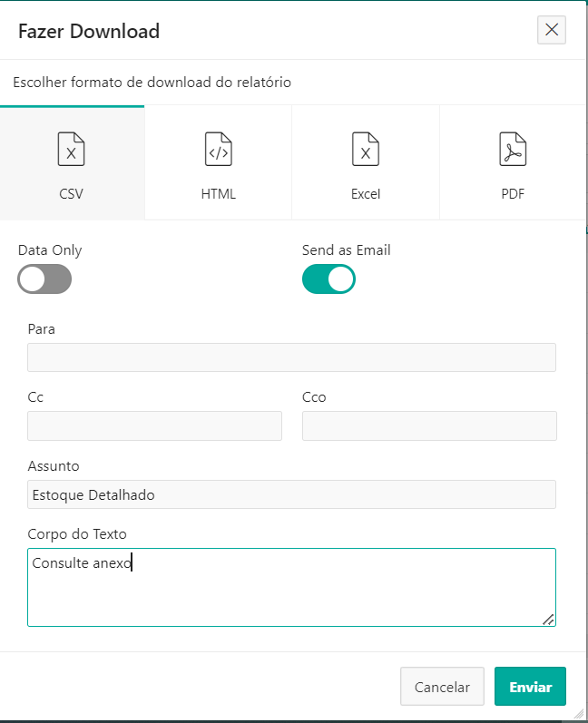Switch to the CSV tab label
The image size is (588, 723).
click(x=72, y=194)
